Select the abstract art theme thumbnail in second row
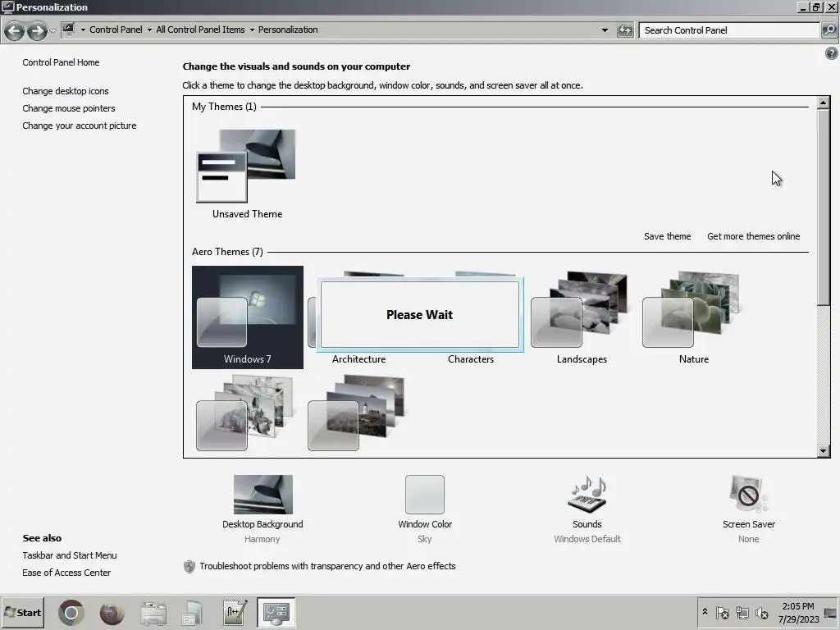 246,413
